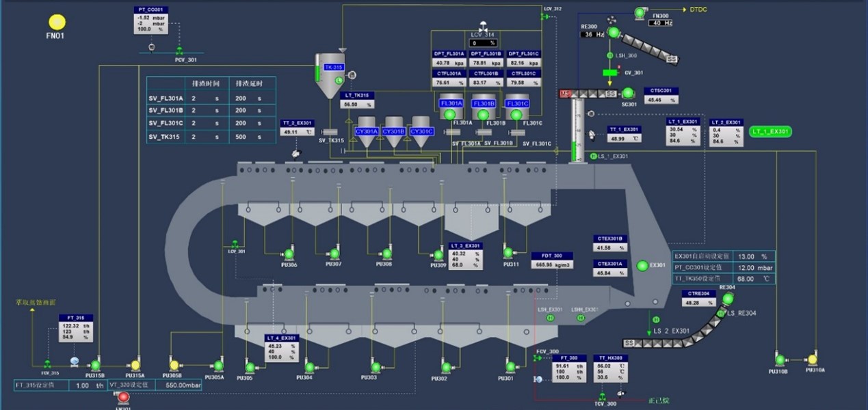Select the FL301C green status lamp

pyautogui.click(x=516, y=114)
